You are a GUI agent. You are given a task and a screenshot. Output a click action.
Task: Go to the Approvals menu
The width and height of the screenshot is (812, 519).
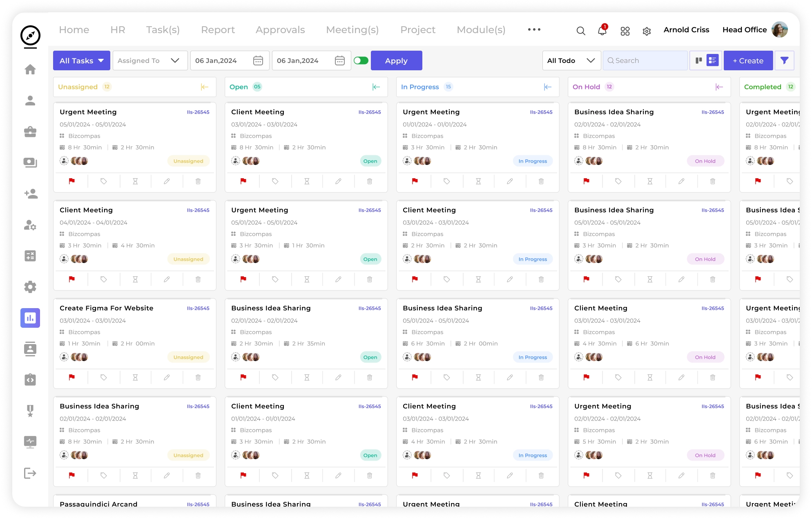pyautogui.click(x=280, y=30)
